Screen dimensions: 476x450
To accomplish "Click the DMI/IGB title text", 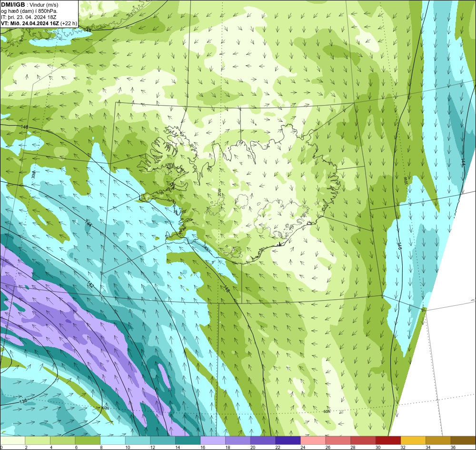I will coord(13,5).
